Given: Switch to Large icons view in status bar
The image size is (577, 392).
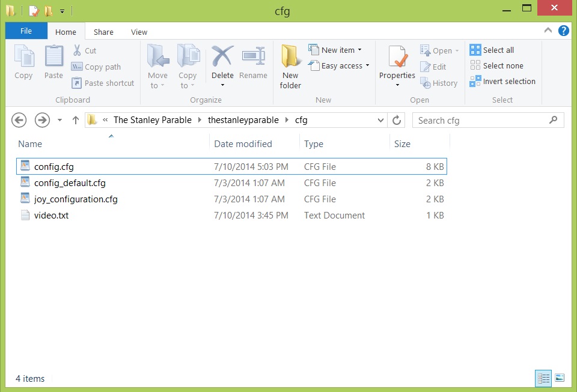Looking at the screenshot, I should point(560,378).
